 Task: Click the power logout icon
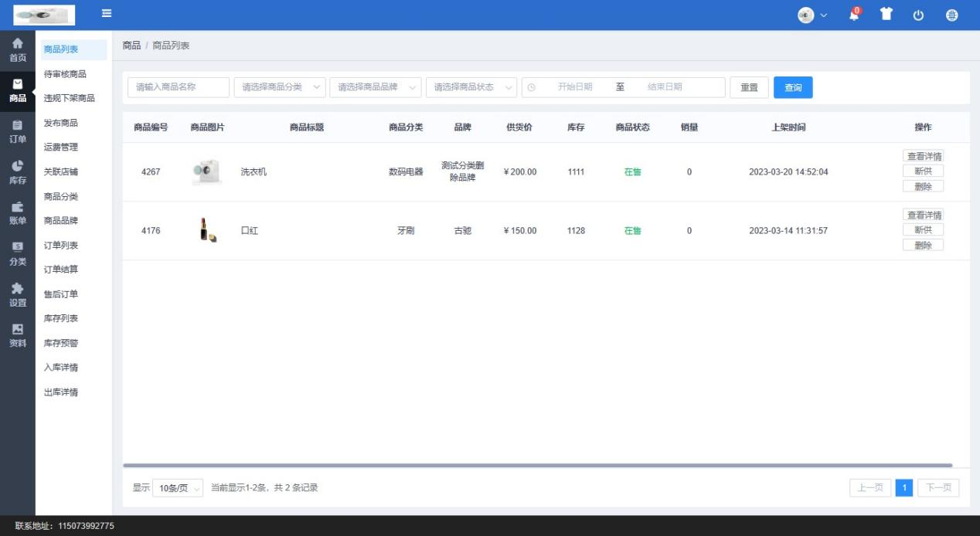[x=919, y=15]
